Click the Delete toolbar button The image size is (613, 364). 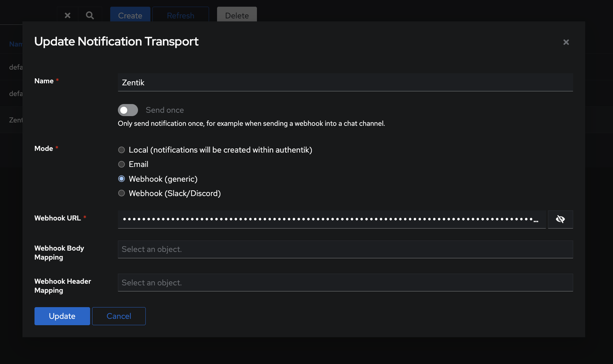(x=237, y=15)
